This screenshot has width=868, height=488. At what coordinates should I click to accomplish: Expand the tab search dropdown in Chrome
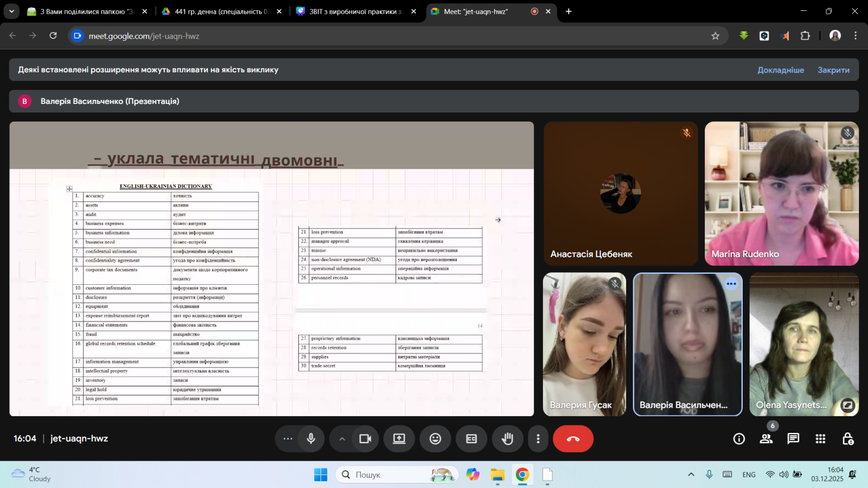pyautogui.click(x=11, y=11)
